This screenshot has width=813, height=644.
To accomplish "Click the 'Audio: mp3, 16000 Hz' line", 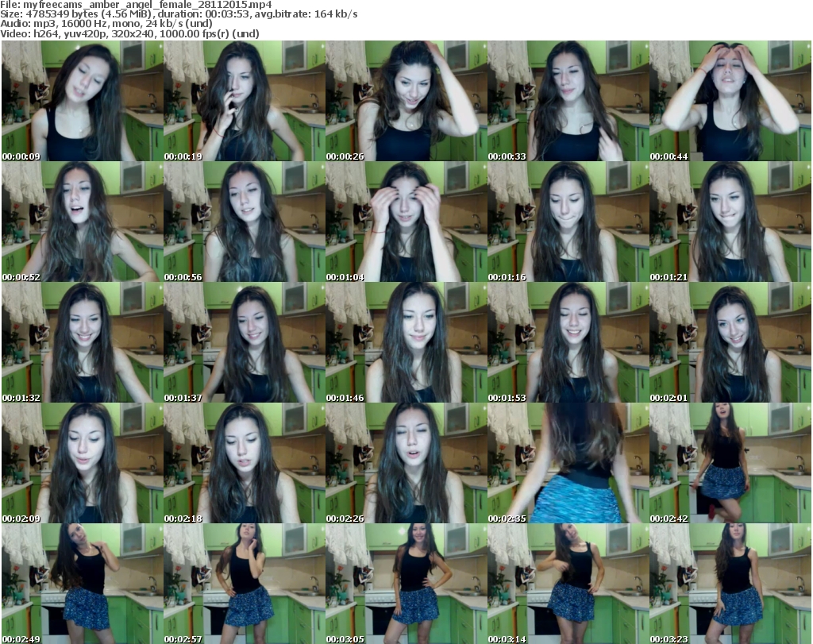I will [106, 24].
